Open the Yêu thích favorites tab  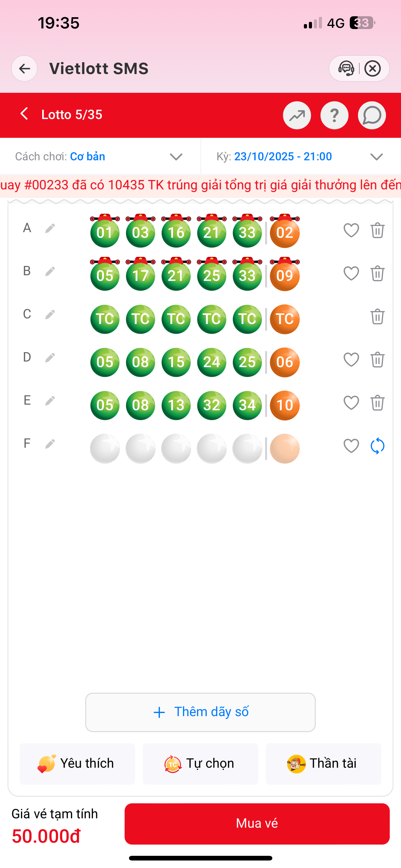77,764
